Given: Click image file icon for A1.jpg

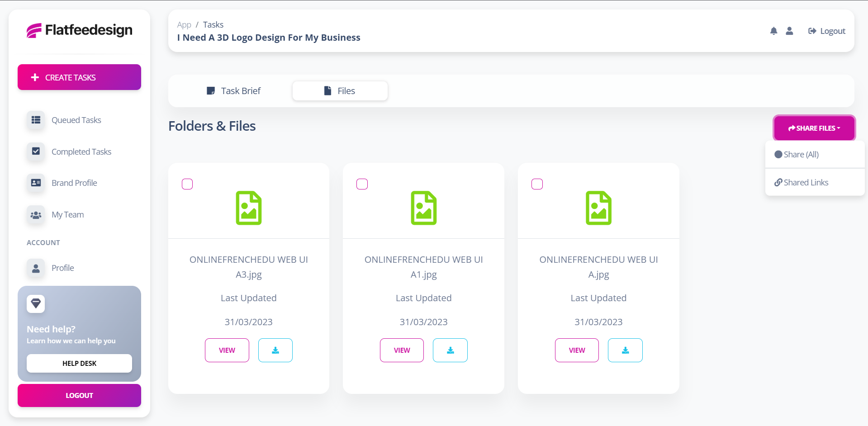Looking at the screenshot, I should 424,208.
